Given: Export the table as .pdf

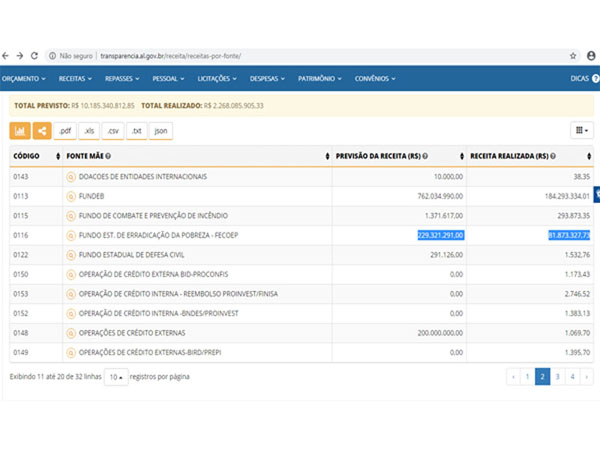Looking at the screenshot, I should pos(65,131).
